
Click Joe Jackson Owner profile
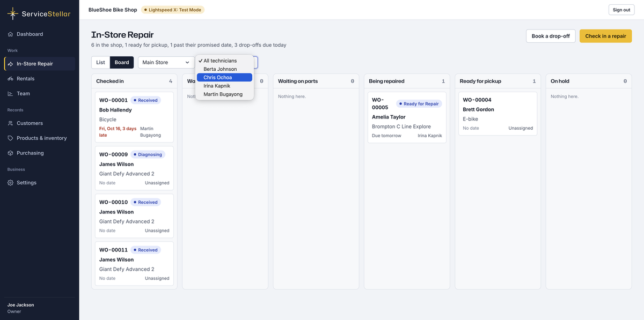tap(20, 308)
